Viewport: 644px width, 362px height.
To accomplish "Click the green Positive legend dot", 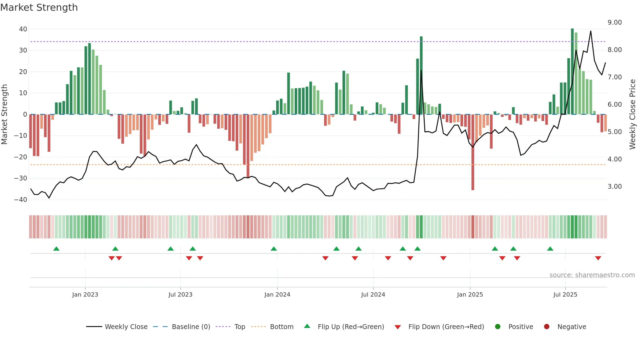I will click(x=498, y=327).
